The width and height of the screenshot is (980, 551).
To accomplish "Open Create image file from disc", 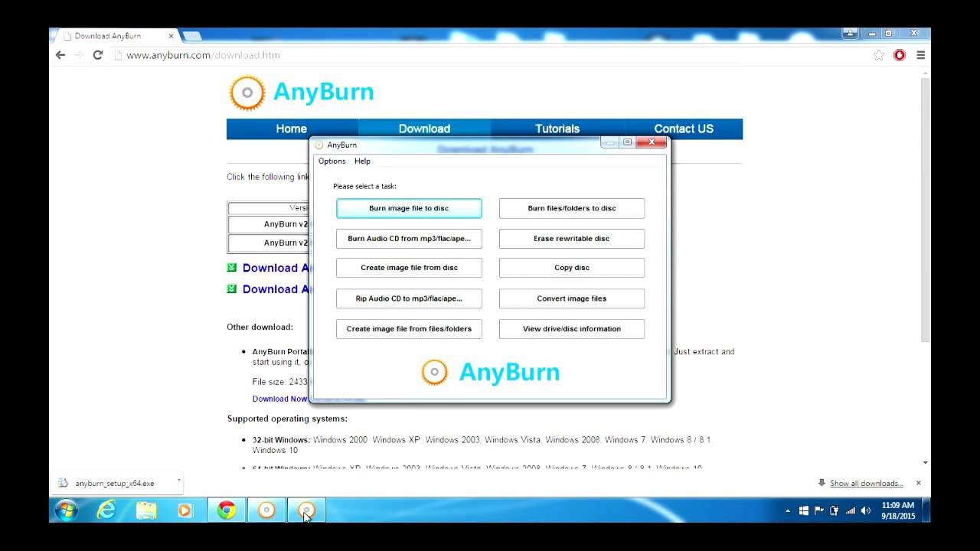I will 409,268.
